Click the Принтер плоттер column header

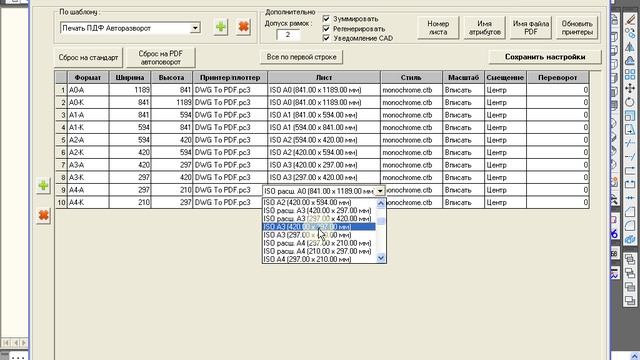[x=230, y=77]
